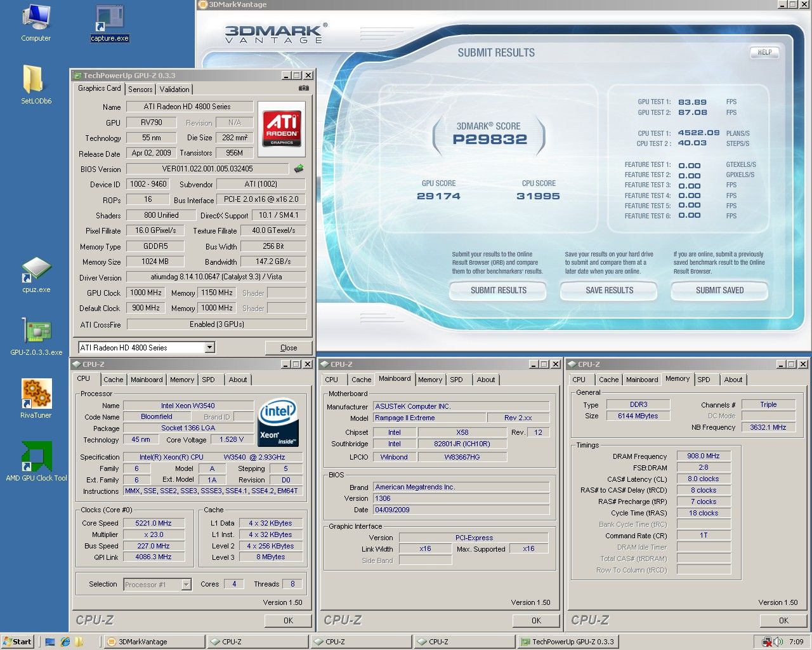Click the GPU-Z BIOS save chip icon
The image size is (812, 650).
click(x=299, y=168)
